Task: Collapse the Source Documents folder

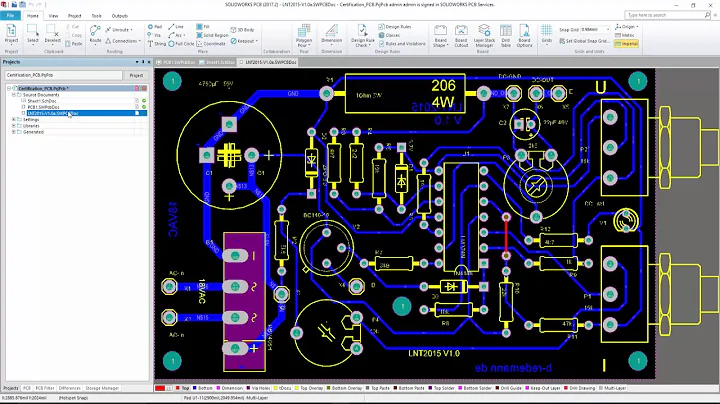Action: pyautogui.click(x=13, y=95)
